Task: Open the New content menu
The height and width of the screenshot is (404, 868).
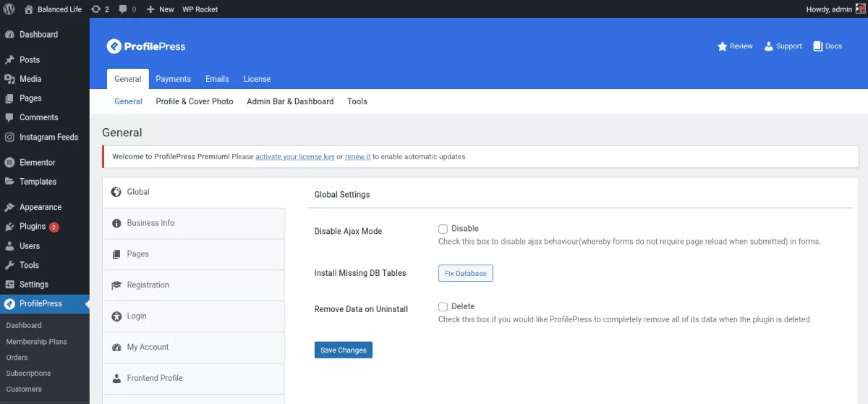Action: (x=160, y=9)
